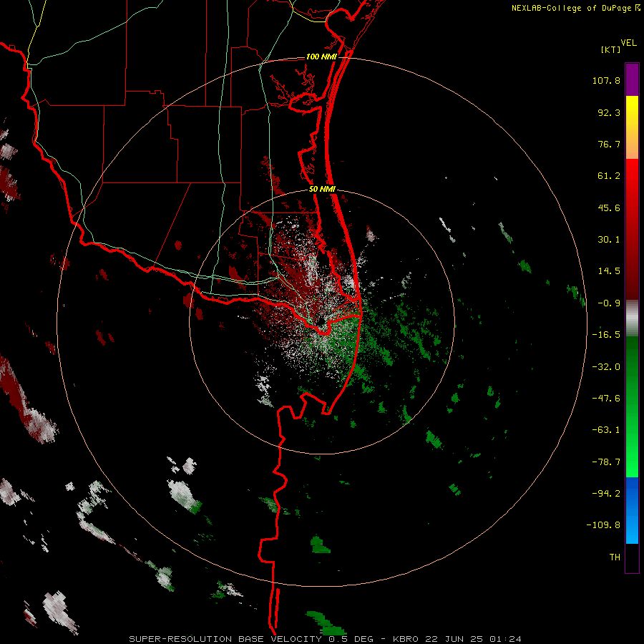Click the VEL legend title
644x644 pixels.
pyautogui.click(x=628, y=42)
